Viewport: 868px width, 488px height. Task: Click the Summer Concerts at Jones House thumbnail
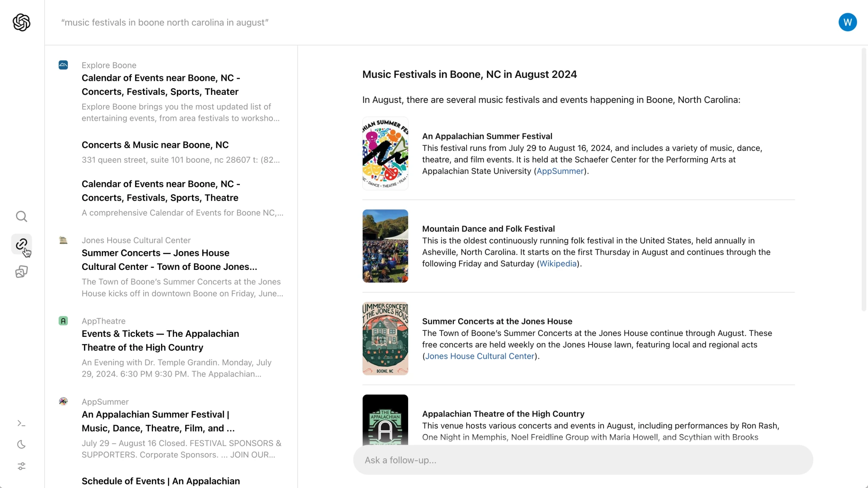[x=385, y=338]
